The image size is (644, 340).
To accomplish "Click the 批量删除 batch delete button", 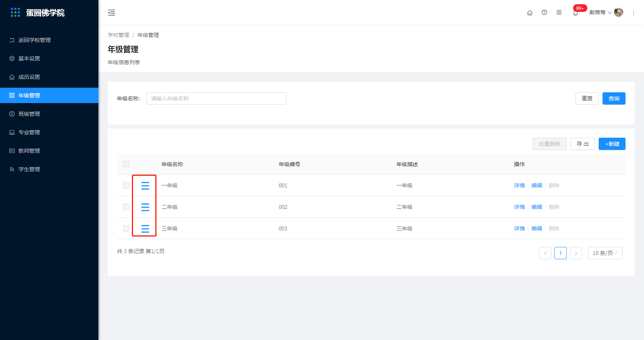I will (x=550, y=144).
